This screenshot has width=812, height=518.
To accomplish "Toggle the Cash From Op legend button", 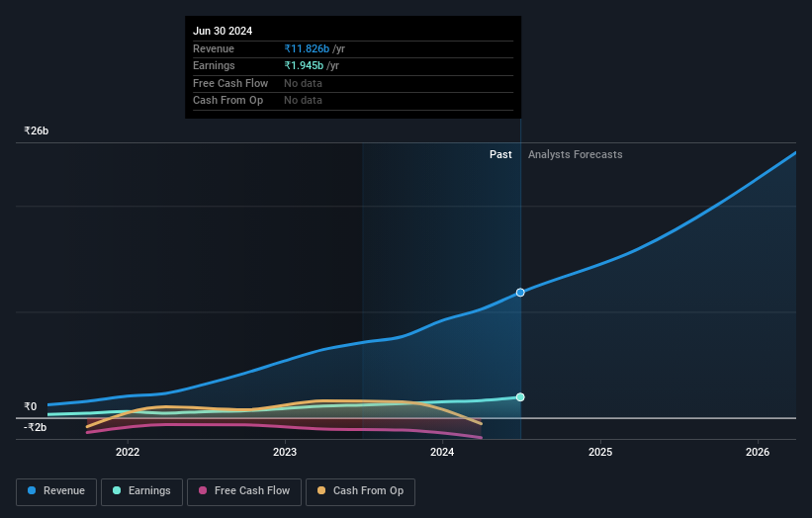I will coord(360,491).
